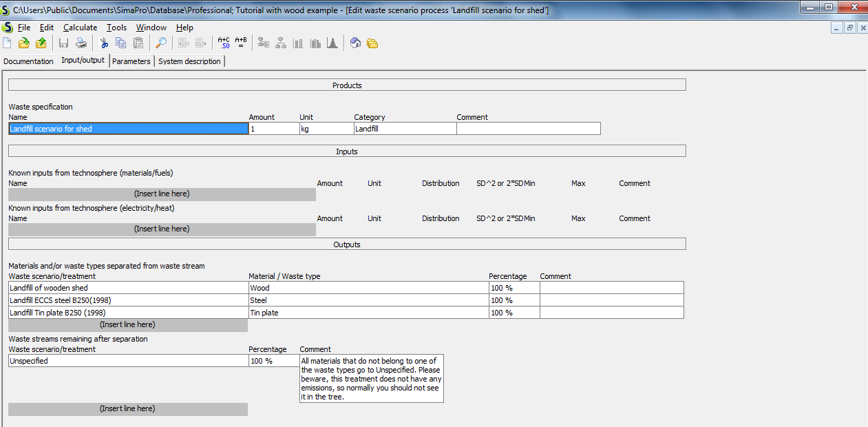The image size is (868, 427).
Task: Edit the Amount field showing 1
Action: click(x=273, y=129)
